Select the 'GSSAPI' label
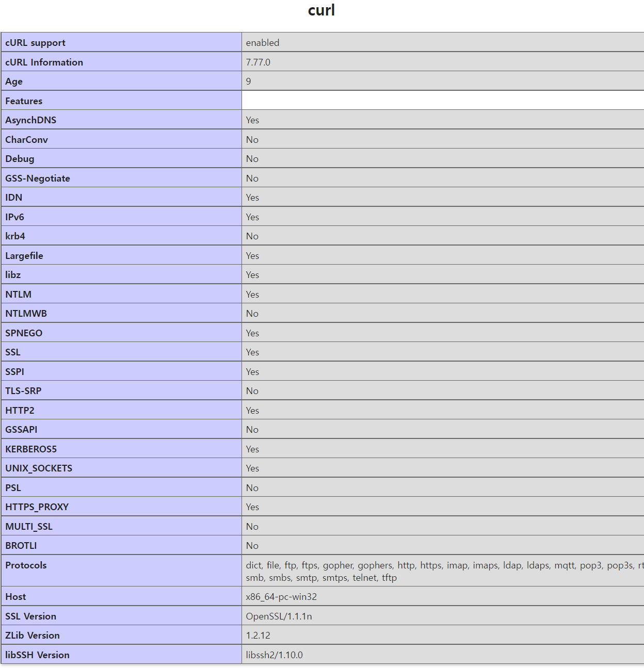Viewport: 644px width, 668px height. coord(21,430)
